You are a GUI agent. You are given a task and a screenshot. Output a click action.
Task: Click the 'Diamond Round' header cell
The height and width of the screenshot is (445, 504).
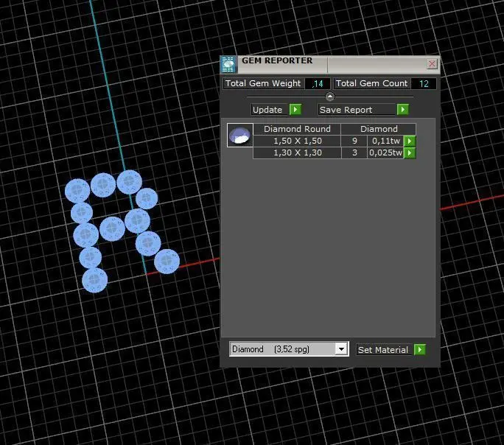point(297,129)
